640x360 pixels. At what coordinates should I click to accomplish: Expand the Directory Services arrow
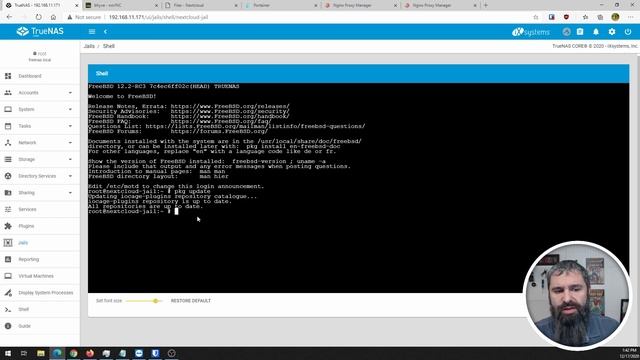(x=70, y=176)
